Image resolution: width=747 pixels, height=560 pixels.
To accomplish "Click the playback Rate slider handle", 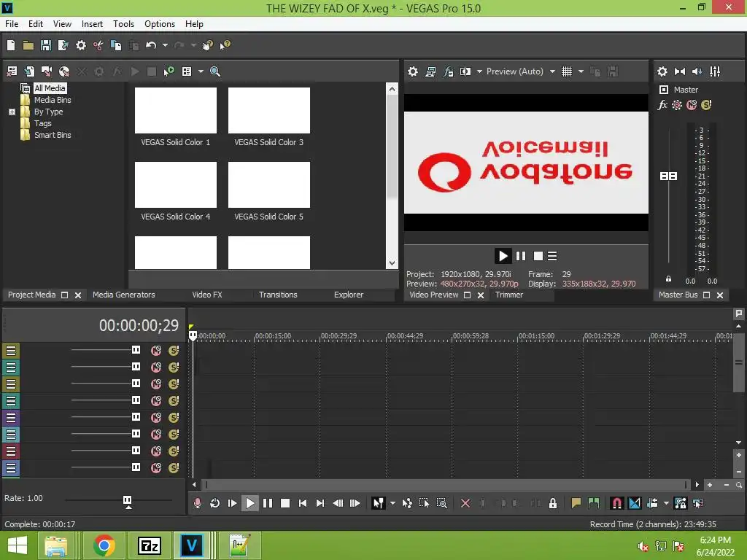I will click(127, 500).
